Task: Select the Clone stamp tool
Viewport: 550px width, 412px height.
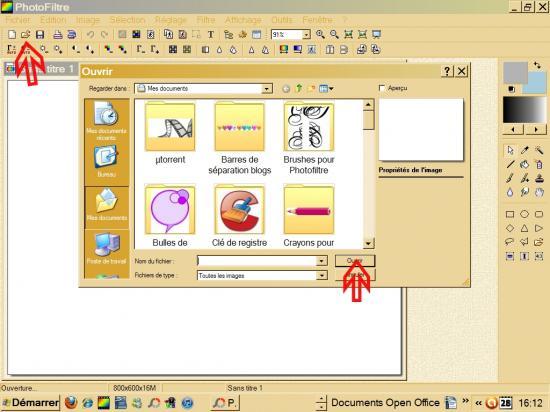Action: 539,178
